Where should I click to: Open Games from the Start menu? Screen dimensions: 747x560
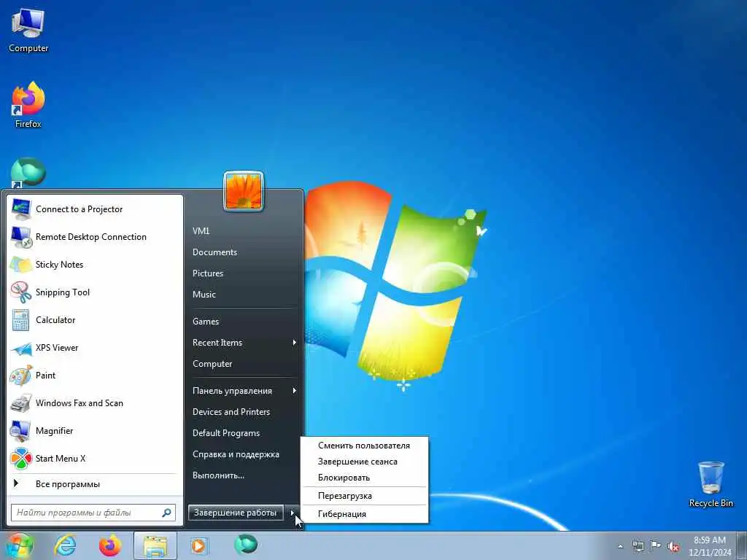tap(205, 322)
